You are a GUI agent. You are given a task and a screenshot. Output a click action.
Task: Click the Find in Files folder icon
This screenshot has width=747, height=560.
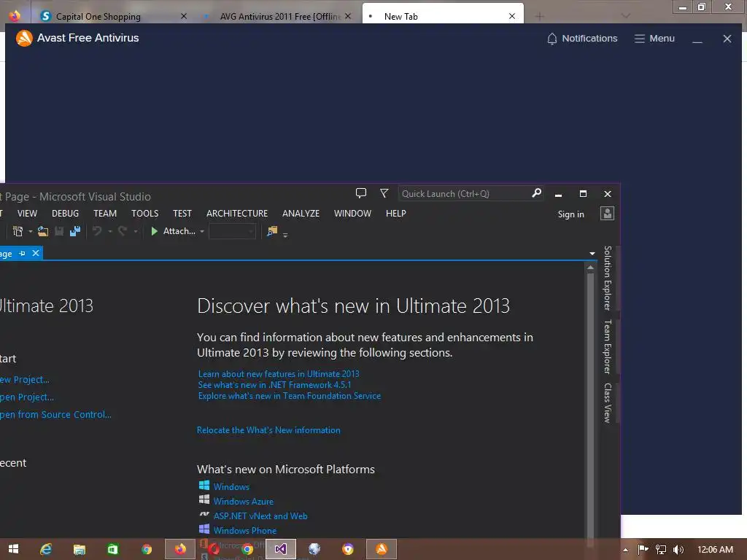click(x=272, y=231)
